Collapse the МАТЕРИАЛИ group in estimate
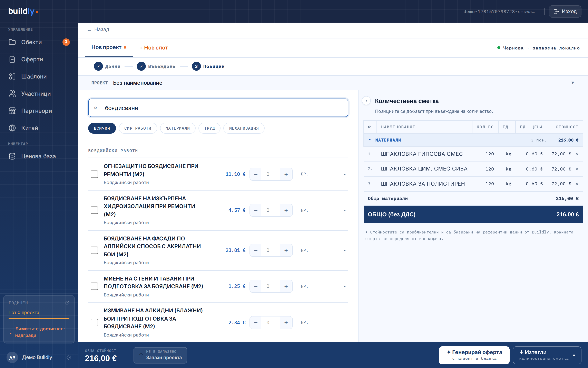 pos(370,140)
